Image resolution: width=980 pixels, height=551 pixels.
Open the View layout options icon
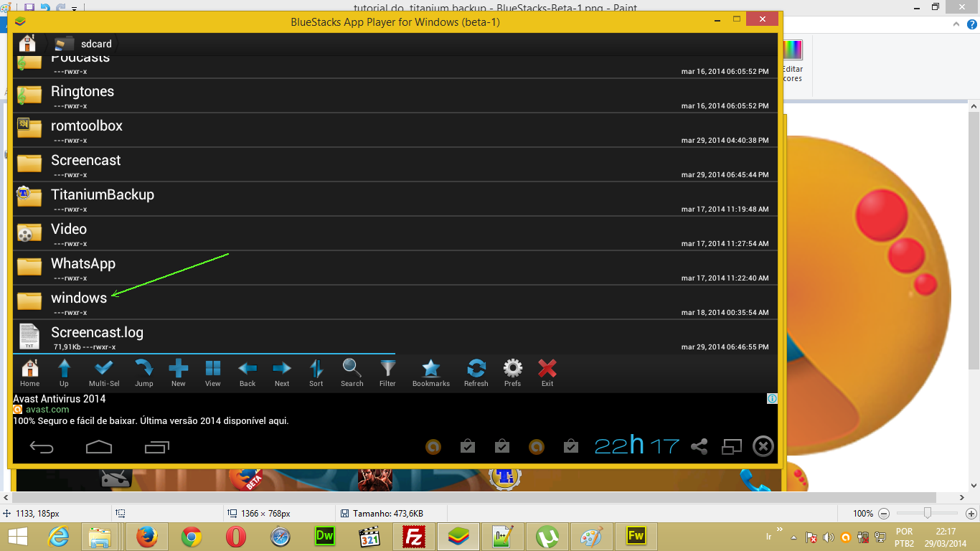[213, 373]
